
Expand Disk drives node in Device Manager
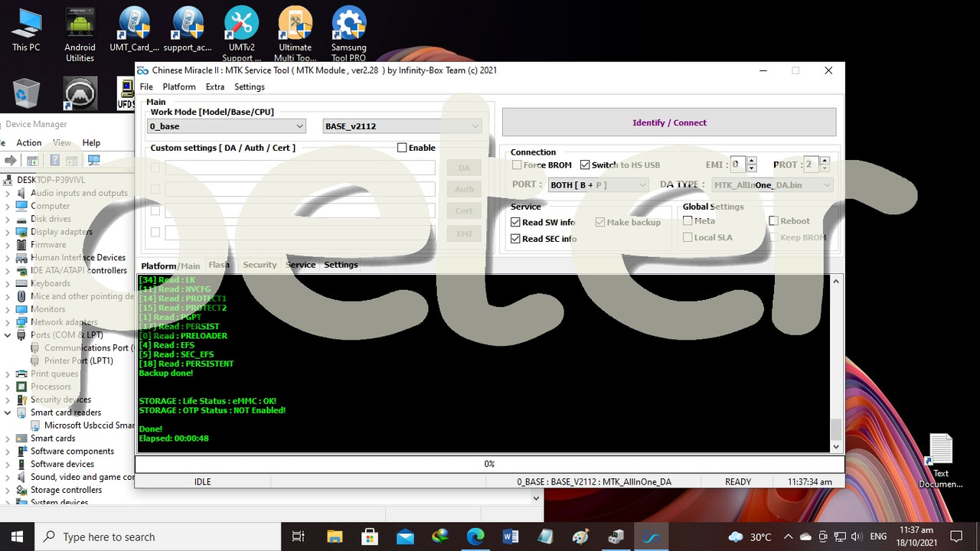click(x=8, y=219)
